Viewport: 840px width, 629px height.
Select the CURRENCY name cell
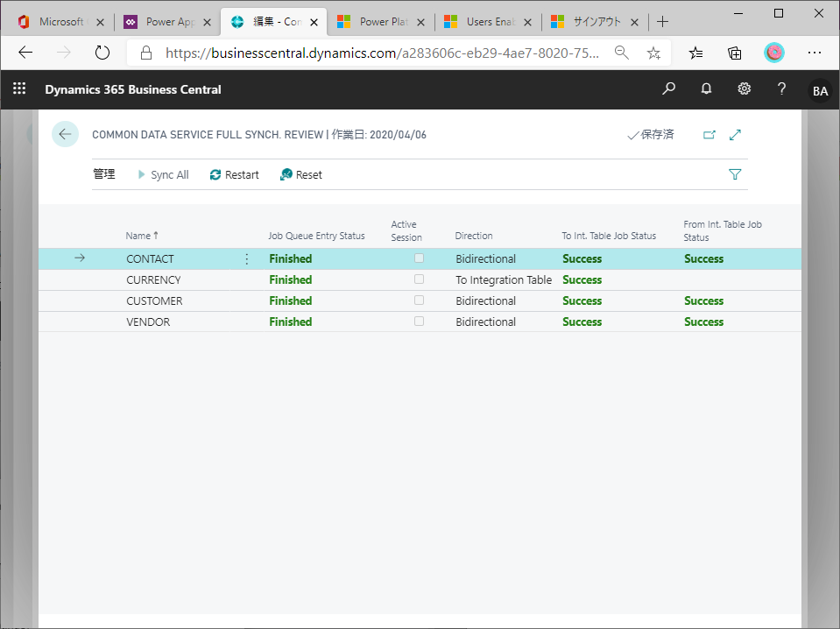[153, 279]
